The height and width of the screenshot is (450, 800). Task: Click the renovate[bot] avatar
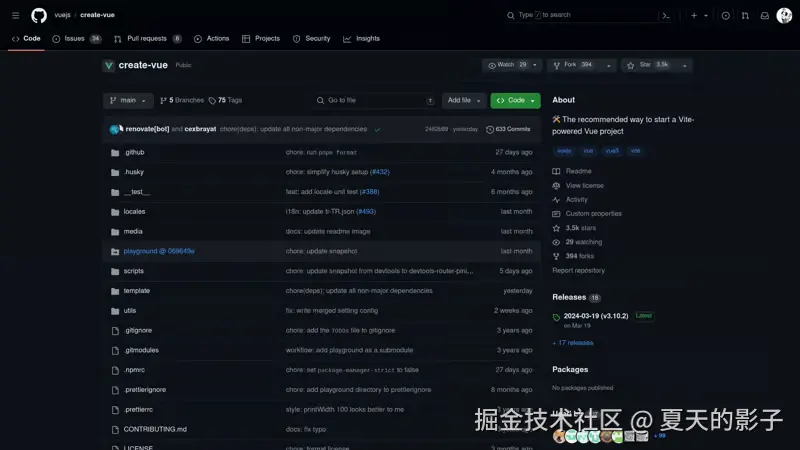coord(115,129)
